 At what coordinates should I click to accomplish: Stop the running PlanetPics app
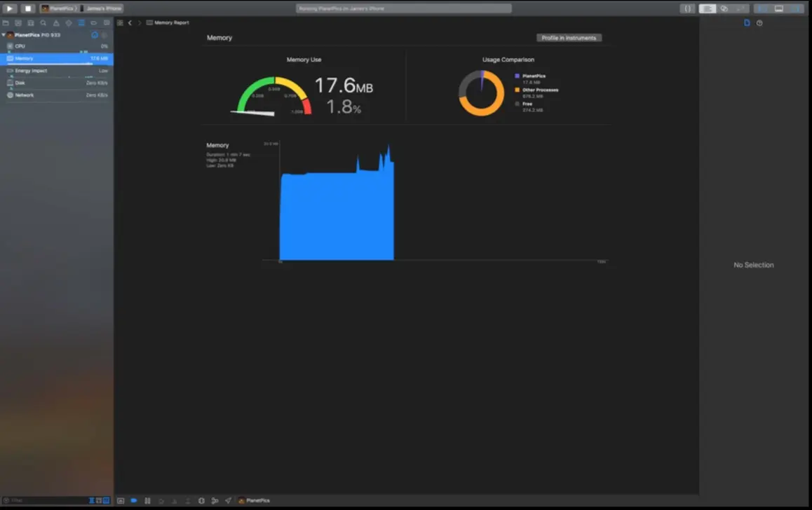coord(28,8)
